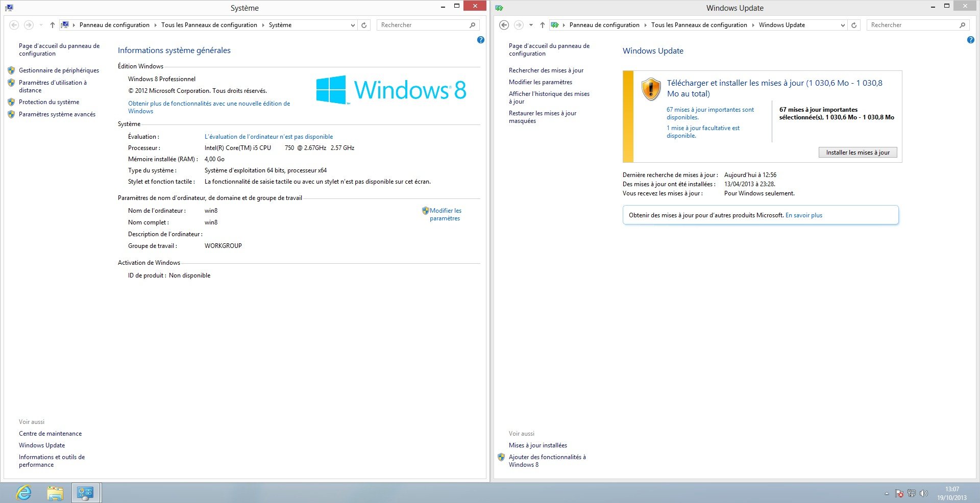The image size is (980, 503).
Task: Open 67 mises à jour importantes link
Action: (710, 113)
